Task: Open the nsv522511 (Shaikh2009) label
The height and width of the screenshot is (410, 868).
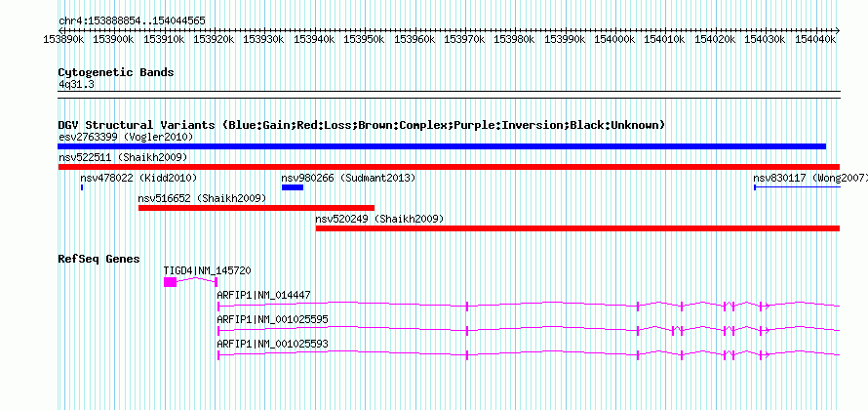Action: (124, 157)
